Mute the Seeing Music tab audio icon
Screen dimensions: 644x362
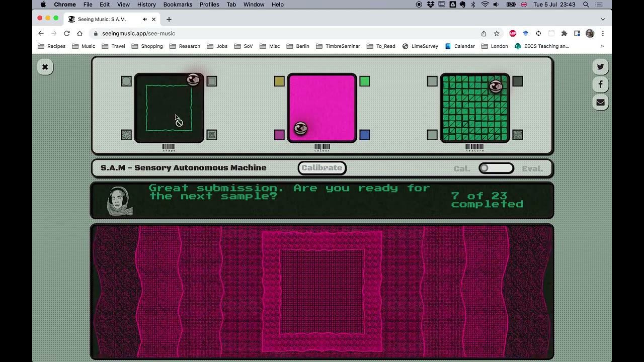click(145, 19)
